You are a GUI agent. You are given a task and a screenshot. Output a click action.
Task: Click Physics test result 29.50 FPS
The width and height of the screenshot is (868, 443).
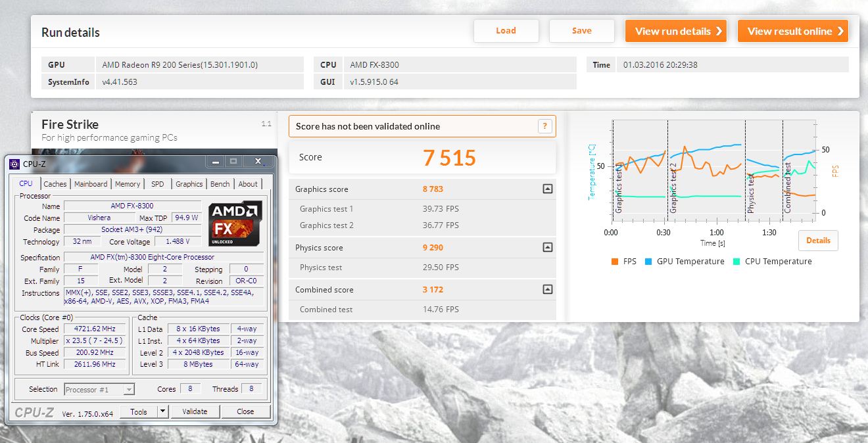click(x=441, y=268)
